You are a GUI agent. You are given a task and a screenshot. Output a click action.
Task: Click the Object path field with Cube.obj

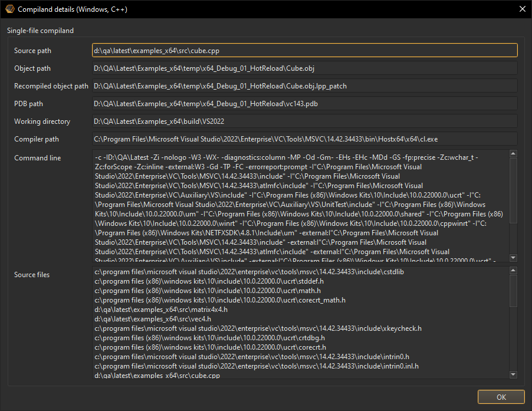[304, 68]
